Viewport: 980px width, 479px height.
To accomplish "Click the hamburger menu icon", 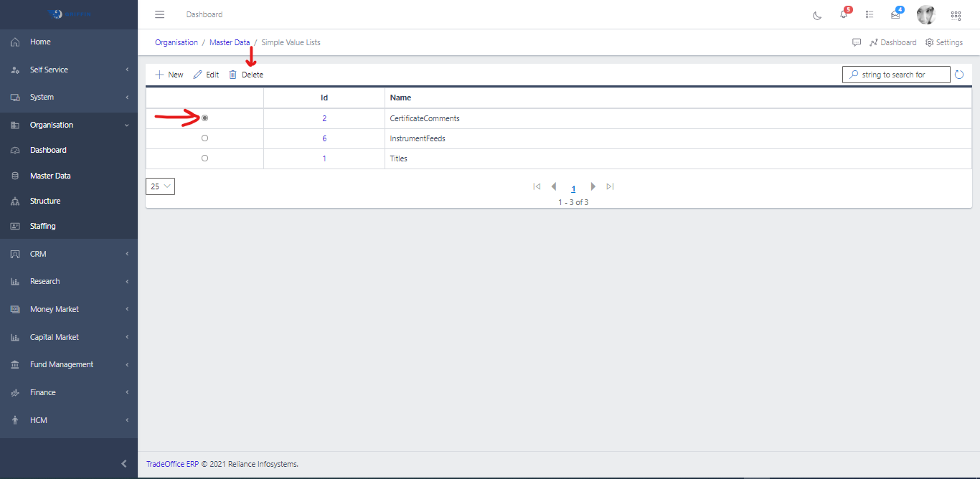I will (160, 14).
